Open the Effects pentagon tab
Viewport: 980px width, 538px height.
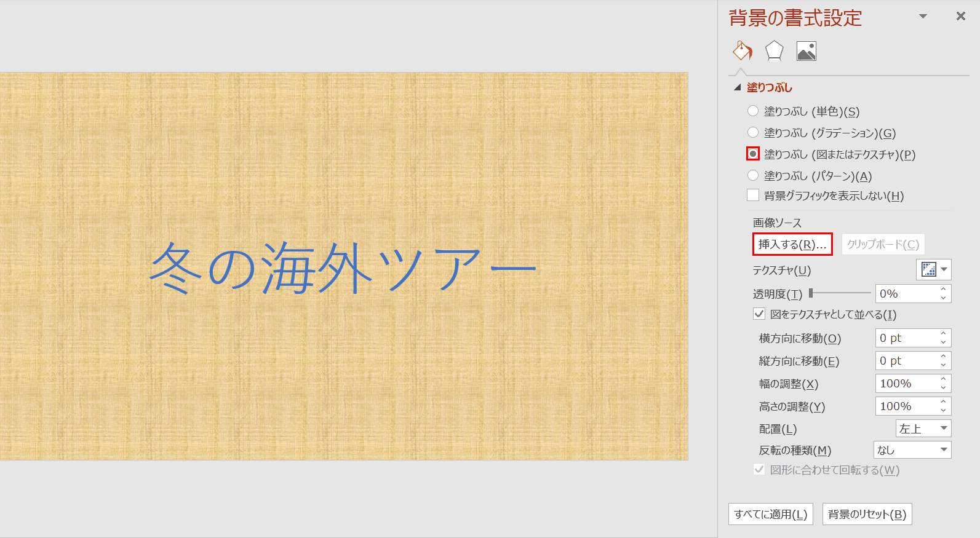[x=774, y=51]
